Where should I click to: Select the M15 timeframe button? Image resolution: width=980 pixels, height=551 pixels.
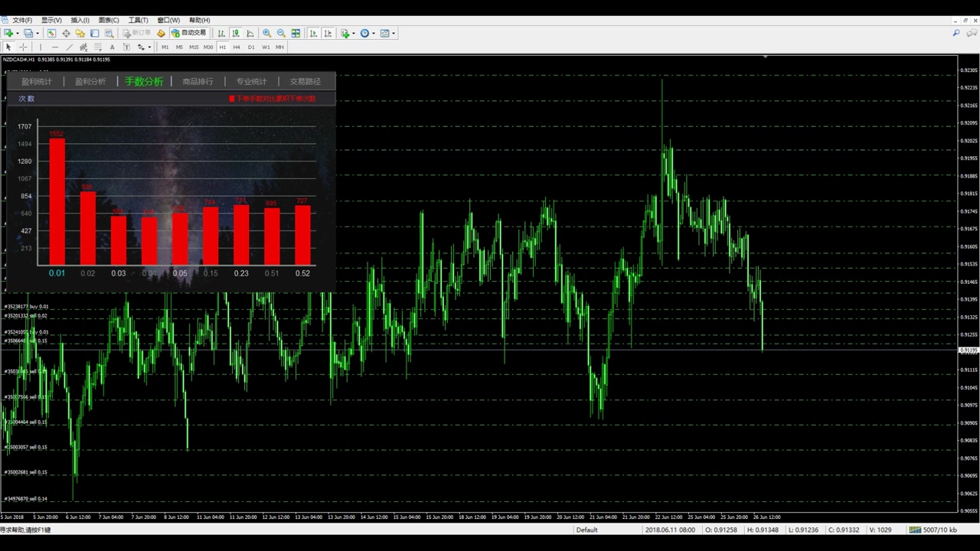pos(194,47)
